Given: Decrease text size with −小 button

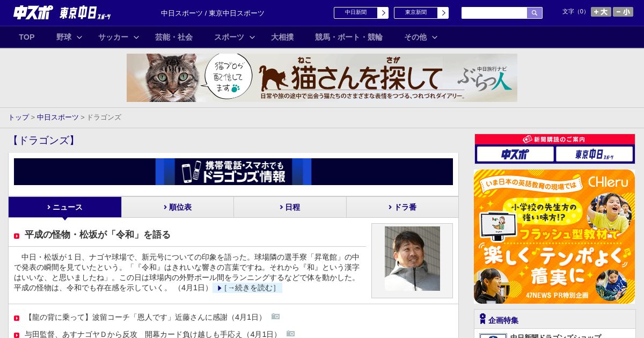Looking at the screenshot, I should coord(623,12).
